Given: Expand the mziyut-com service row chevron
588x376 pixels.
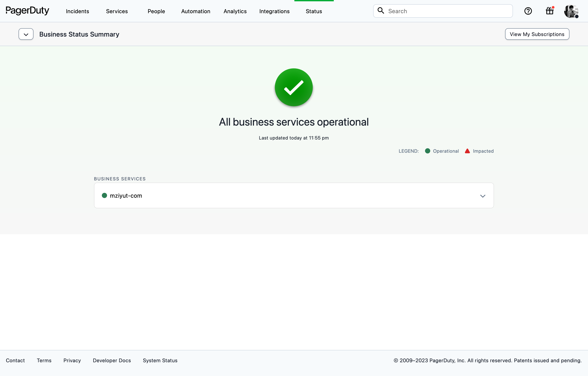Looking at the screenshot, I should (482, 196).
